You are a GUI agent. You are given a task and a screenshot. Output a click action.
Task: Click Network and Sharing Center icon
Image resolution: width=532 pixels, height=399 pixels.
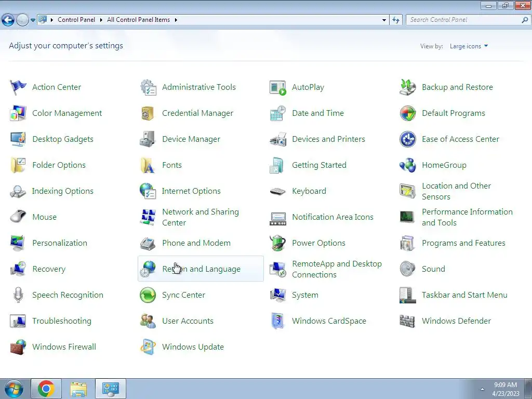(148, 217)
